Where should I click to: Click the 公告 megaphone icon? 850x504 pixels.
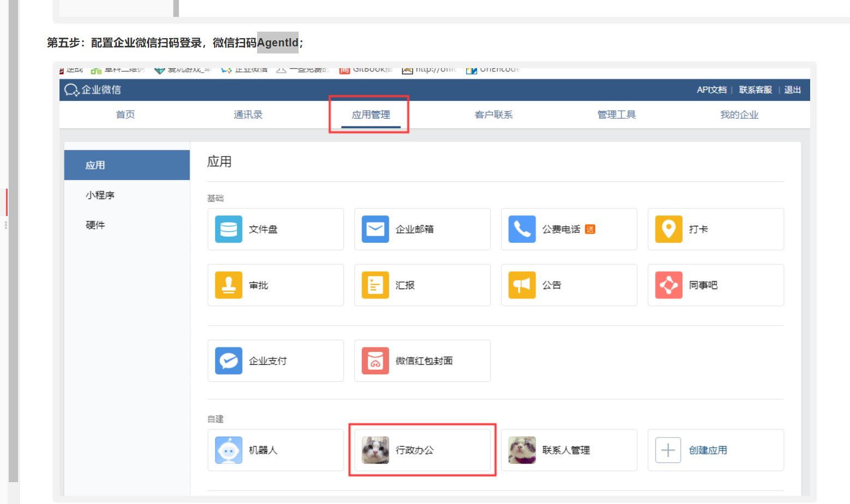coord(522,285)
